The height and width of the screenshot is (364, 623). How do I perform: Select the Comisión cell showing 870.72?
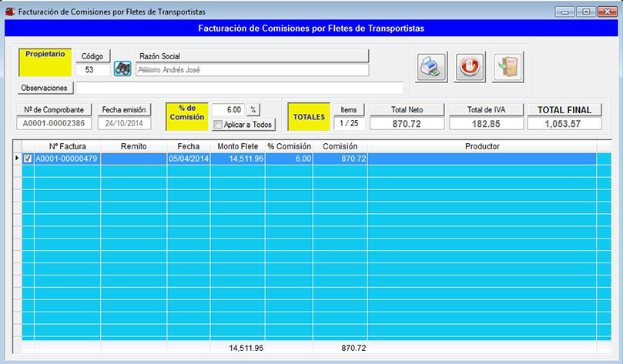coord(342,159)
